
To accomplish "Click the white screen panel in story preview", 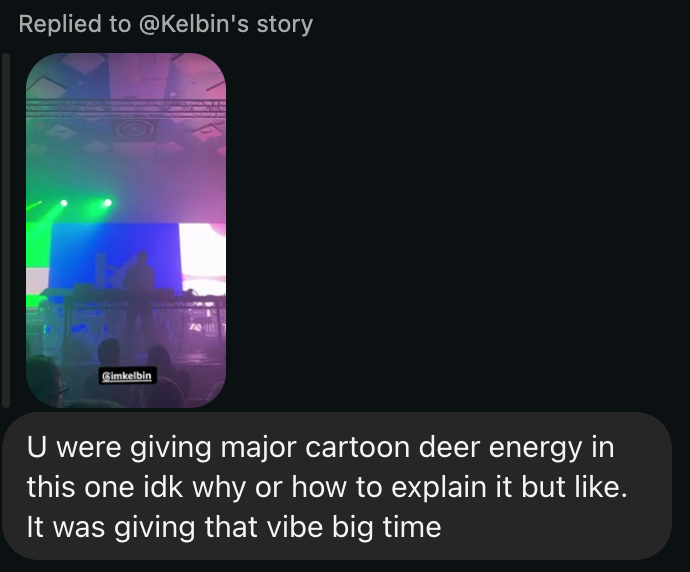I will coord(202,255).
